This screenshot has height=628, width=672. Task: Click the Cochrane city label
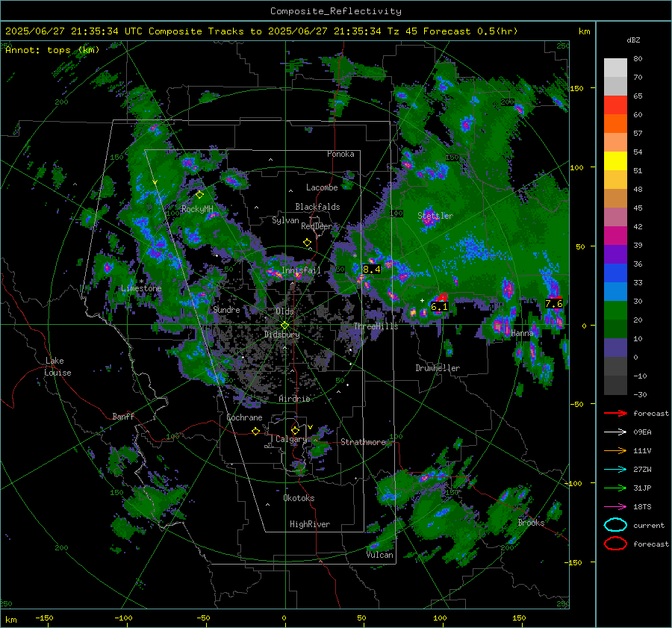244,417
